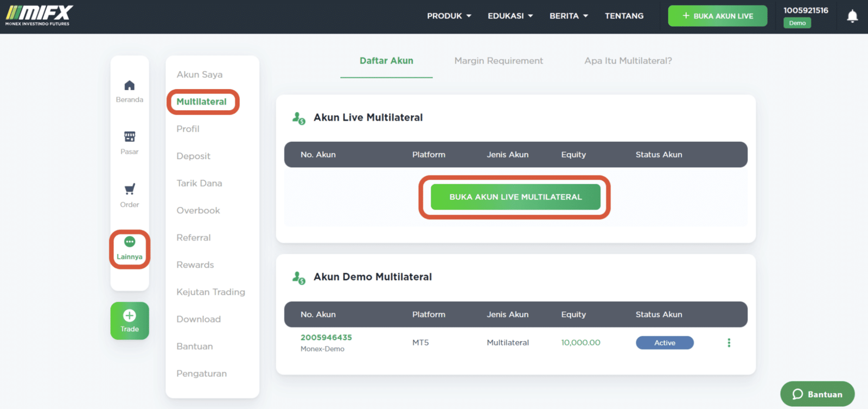Click the Demo account badge
This screenshot has width=868, height=409.
tap(797, 23)
